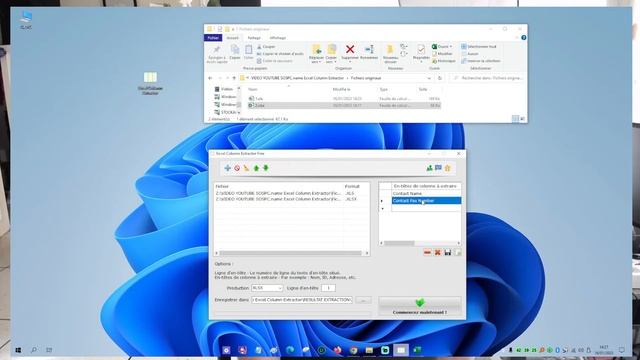
Task: Click the Commencez maintenant button
Action: tap(420, 306)
